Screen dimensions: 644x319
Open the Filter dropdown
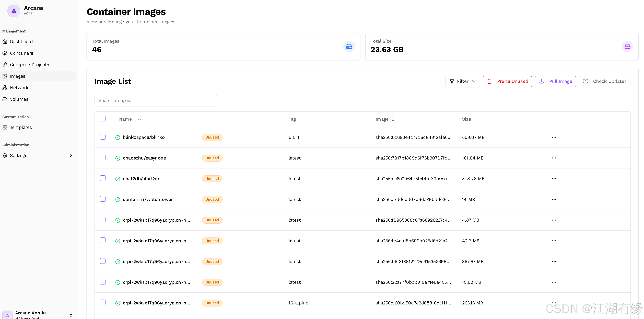pos(462,81)
